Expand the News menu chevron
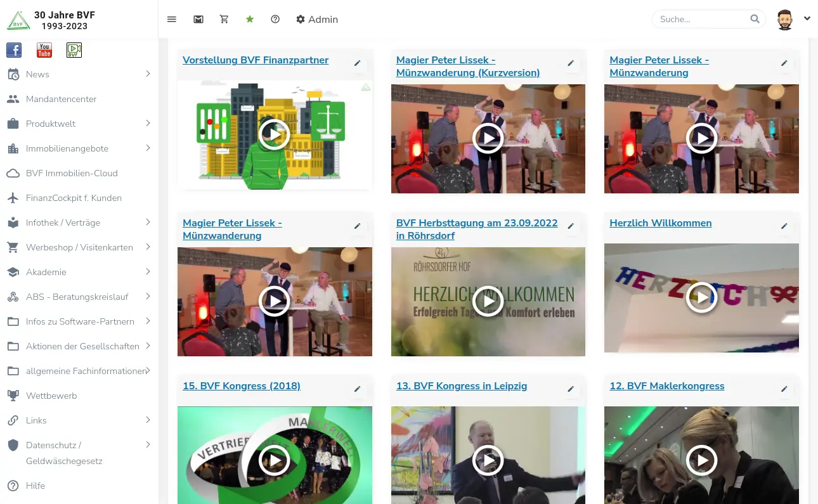 (148, 74)
